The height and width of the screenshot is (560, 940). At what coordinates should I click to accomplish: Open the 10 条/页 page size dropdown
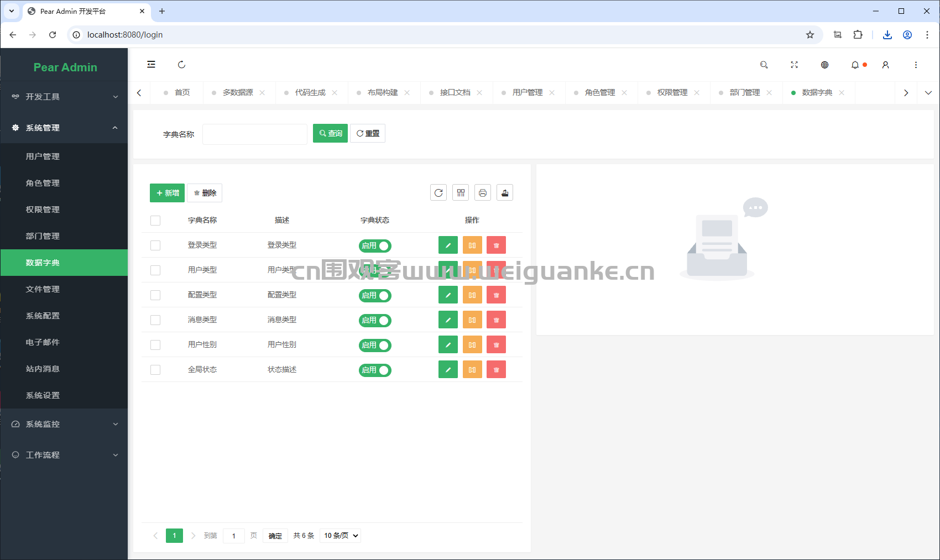point(340,535)
